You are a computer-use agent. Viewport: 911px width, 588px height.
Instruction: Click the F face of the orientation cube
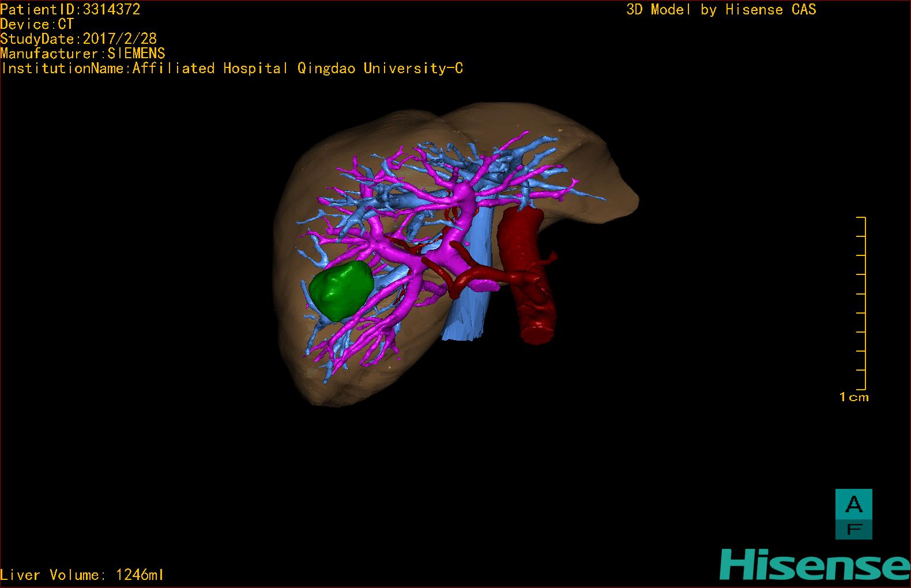[853, 529]
